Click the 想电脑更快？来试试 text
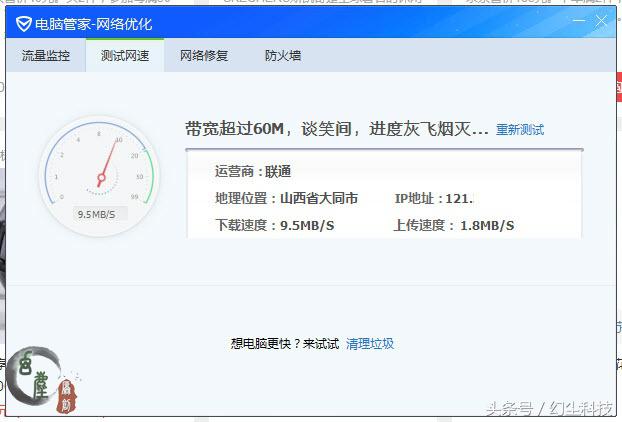 [285, 343]
